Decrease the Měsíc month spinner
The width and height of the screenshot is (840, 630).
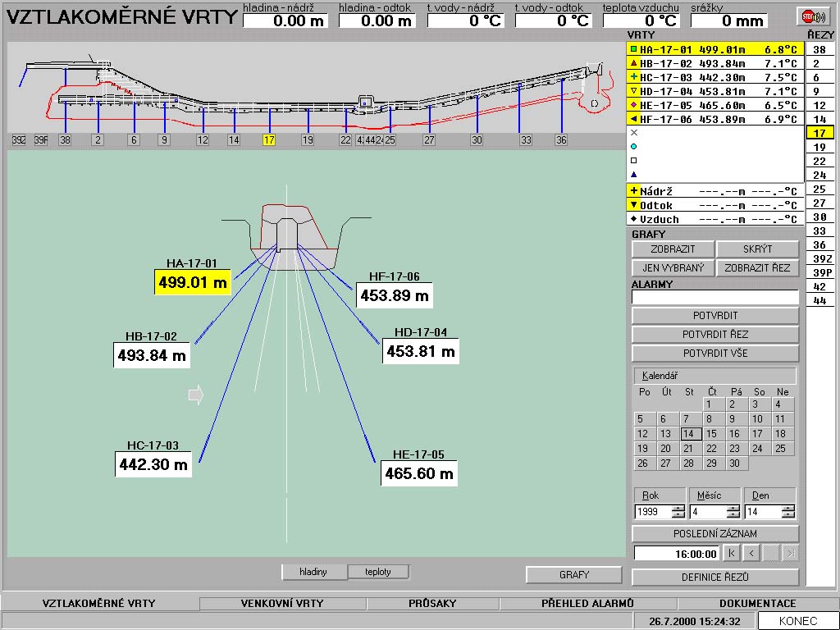tap(733, 515)
